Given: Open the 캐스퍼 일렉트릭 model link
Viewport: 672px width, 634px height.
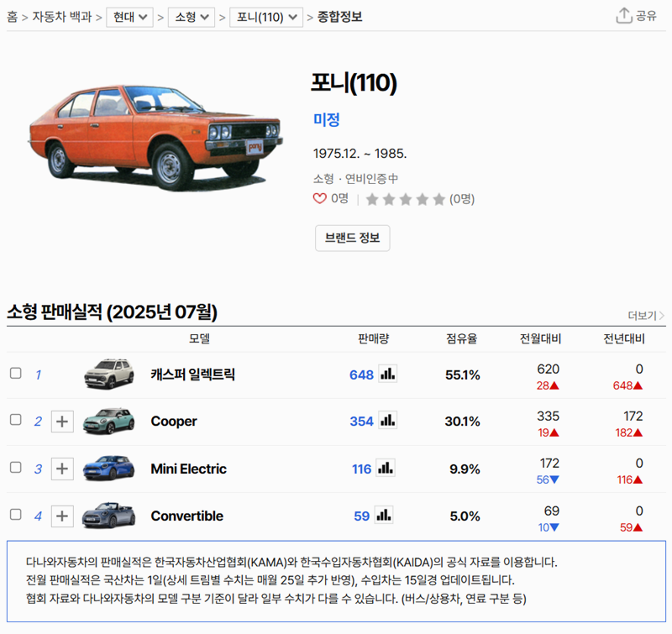Looking at the screenshot, I should click(x=193, y=375).
